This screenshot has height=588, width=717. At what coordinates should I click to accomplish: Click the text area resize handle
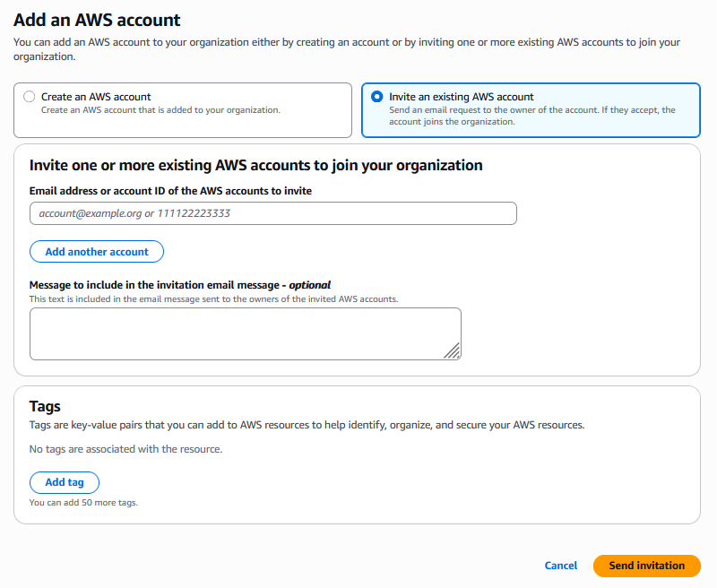(453, 351)
